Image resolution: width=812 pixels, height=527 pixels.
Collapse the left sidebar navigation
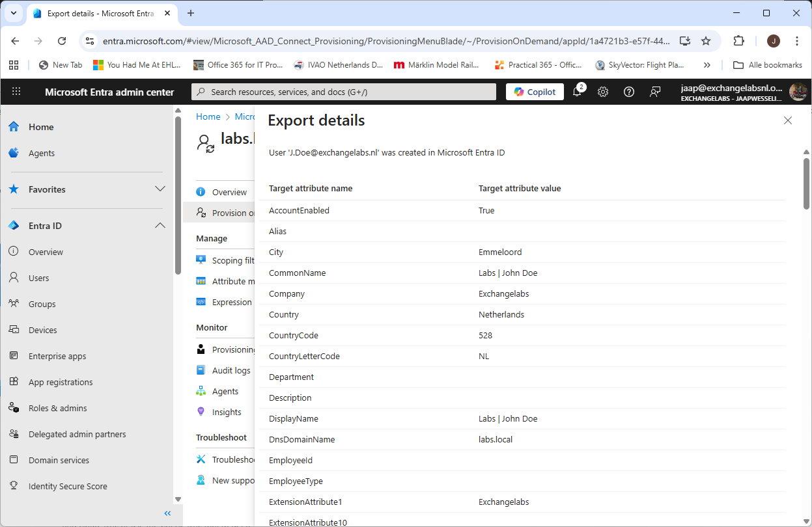167,513
